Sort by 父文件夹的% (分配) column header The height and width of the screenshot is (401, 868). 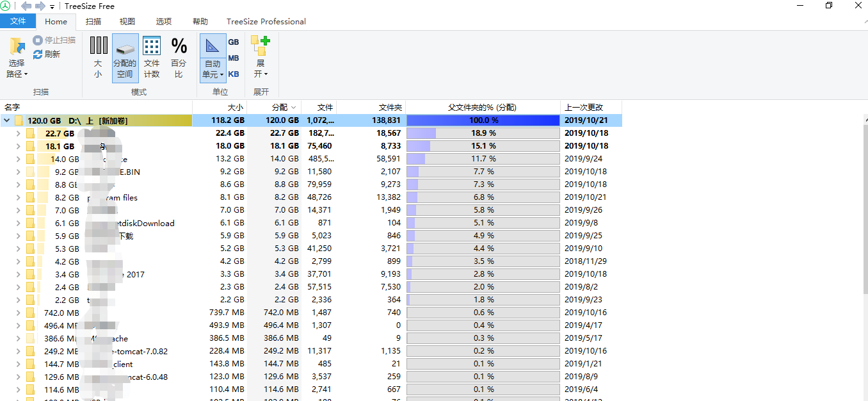[x=483, y=107]
